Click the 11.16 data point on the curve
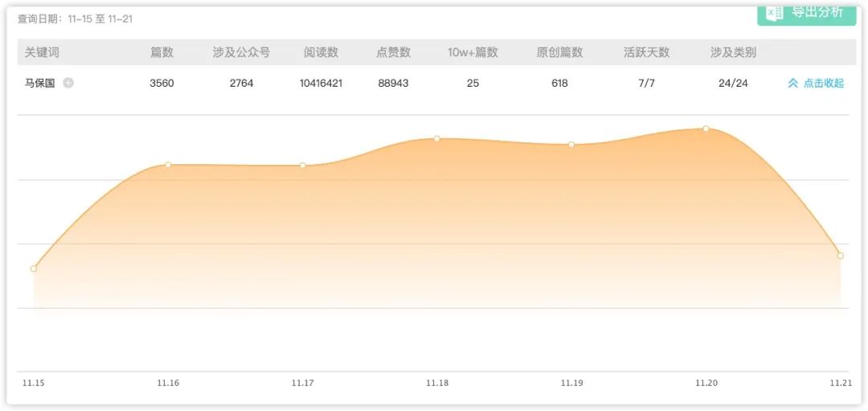868x411 pixels. (x=168, y=165)
